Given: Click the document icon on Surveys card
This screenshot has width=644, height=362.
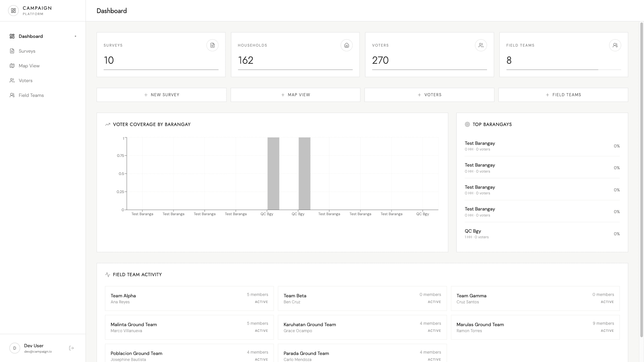Looking at the screenshot, I should tap(212, 45).
